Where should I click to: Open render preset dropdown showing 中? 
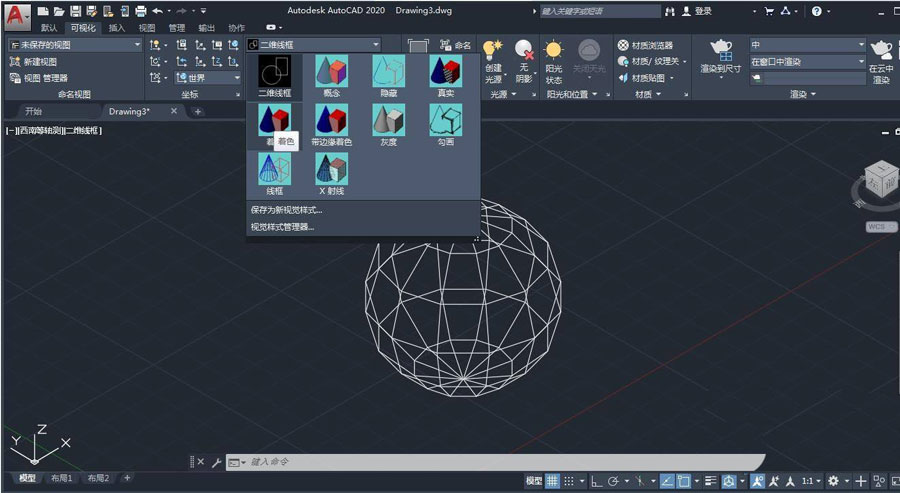point(808,44)
